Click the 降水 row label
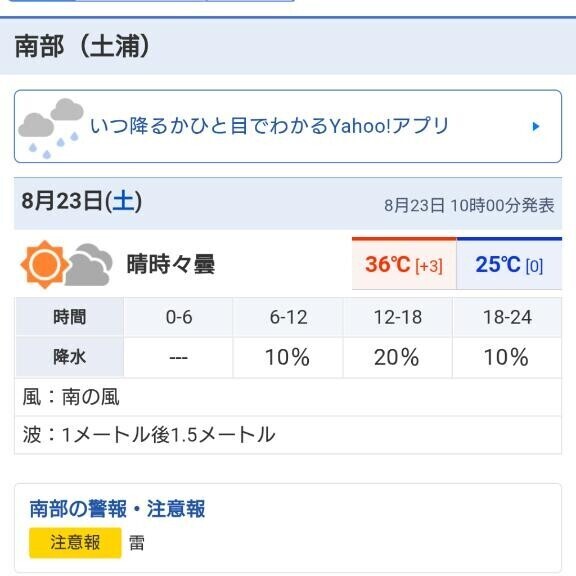Image resolution: width=576 pixels, height=576 pixels. coord(69,357)
